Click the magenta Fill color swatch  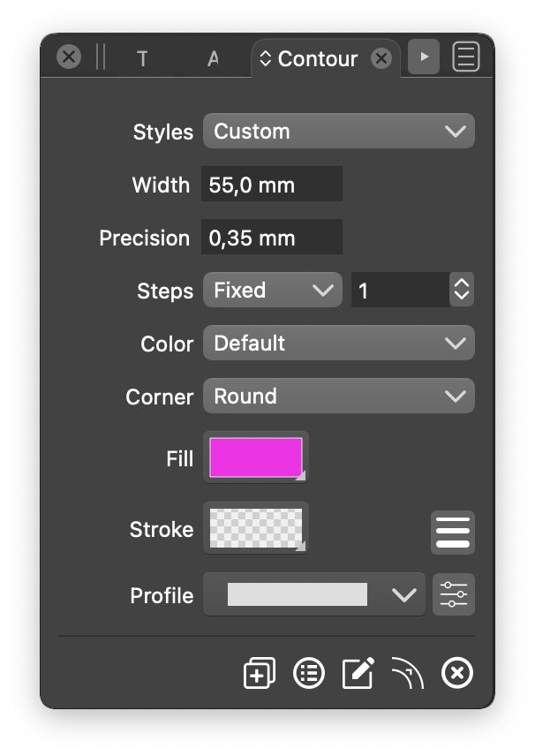[256, 457]
